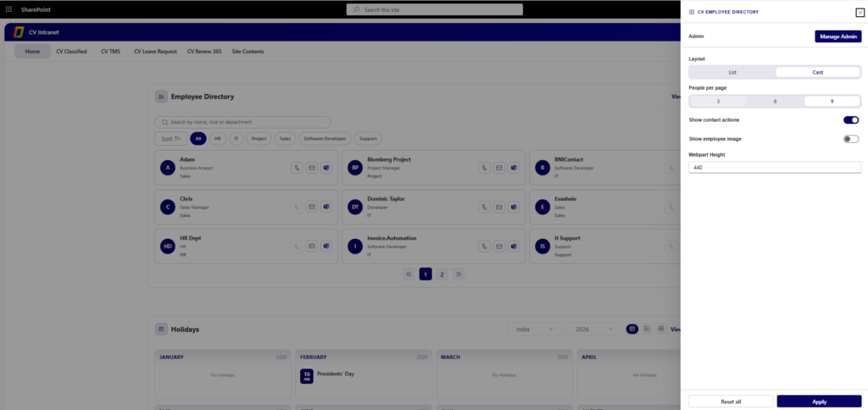Open Teams chat with Invoice.Automation
The height and width of the screenshot is (410, 868).
tap(514, 247)
